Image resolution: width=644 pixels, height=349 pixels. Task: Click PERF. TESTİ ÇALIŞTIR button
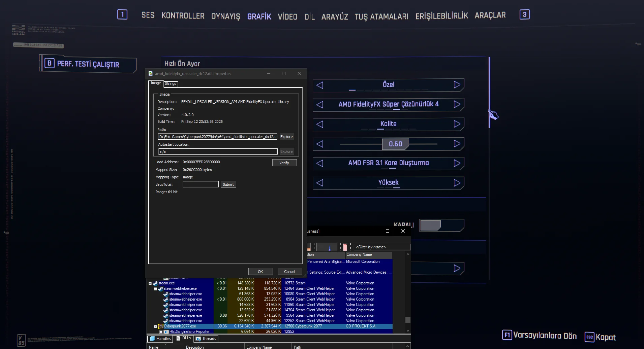point(88,64)
